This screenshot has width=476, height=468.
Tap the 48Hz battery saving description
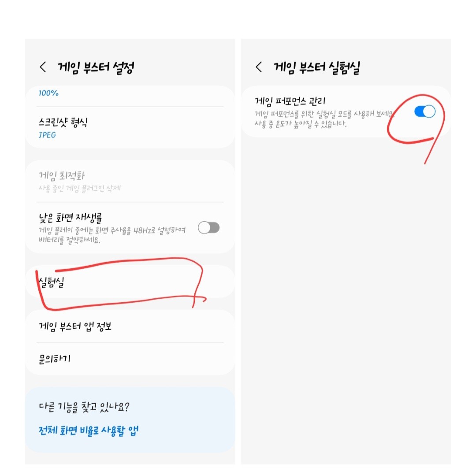click(112, 235)
